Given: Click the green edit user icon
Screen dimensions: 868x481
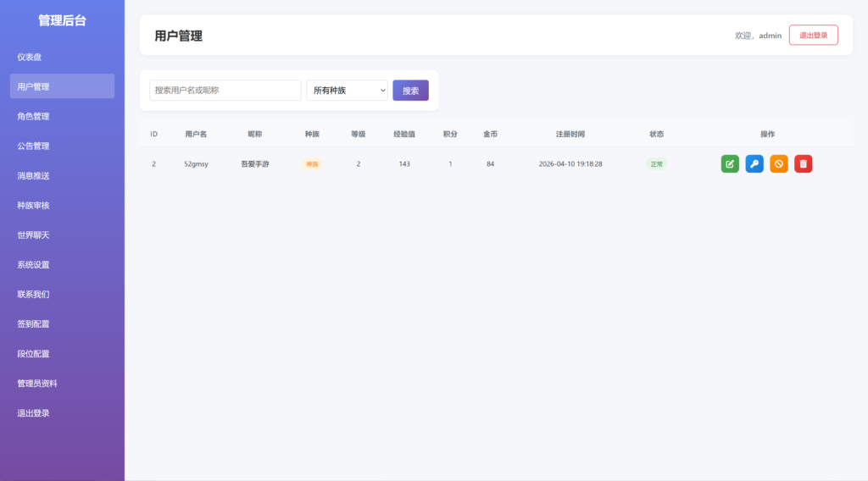Looking at the screenshot, I should tap(730, 164).
